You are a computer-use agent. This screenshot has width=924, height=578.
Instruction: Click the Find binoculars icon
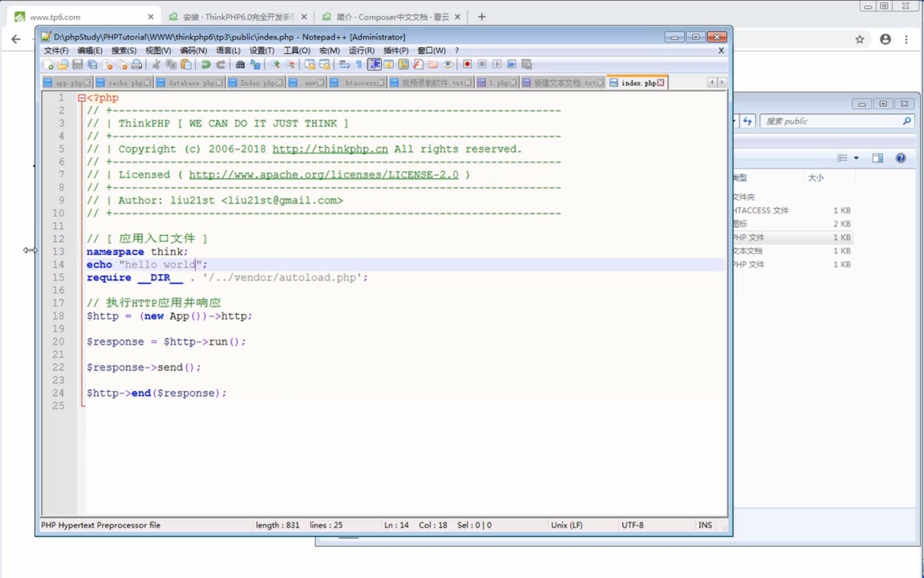click(240, 64)
